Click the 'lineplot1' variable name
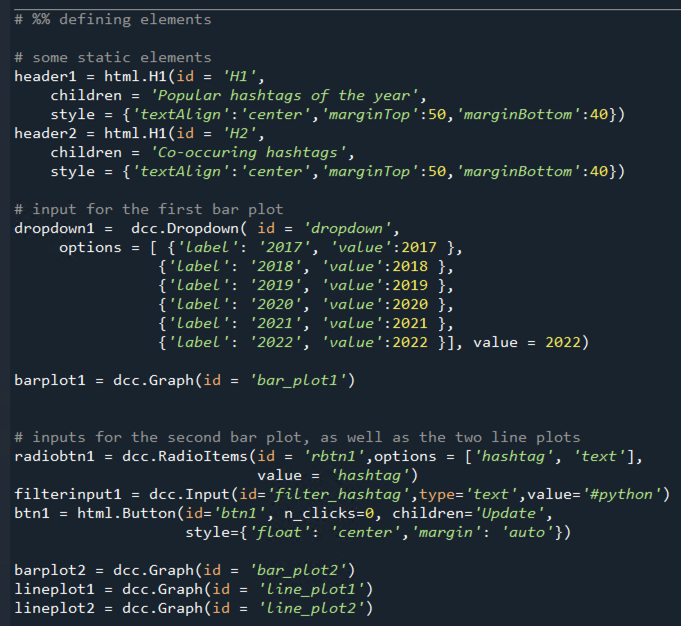Screen dimensions: 681x626 [x=54, y=590]
